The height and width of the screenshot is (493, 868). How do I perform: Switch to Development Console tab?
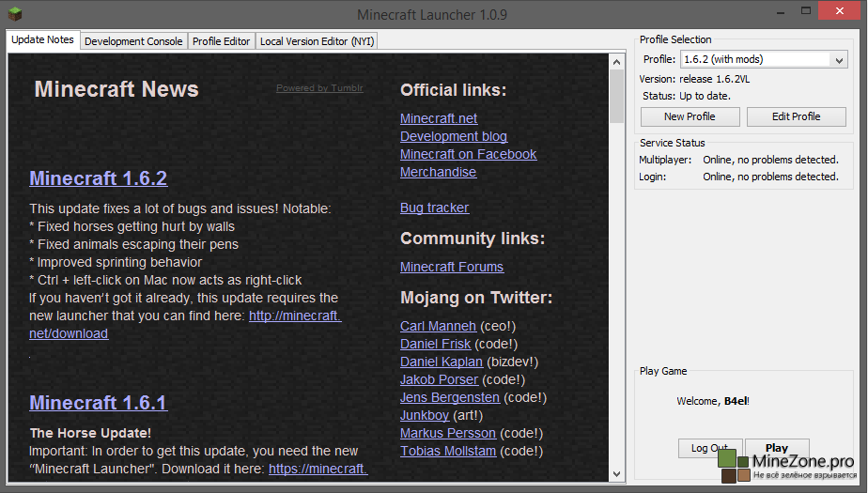click(133, 41)
